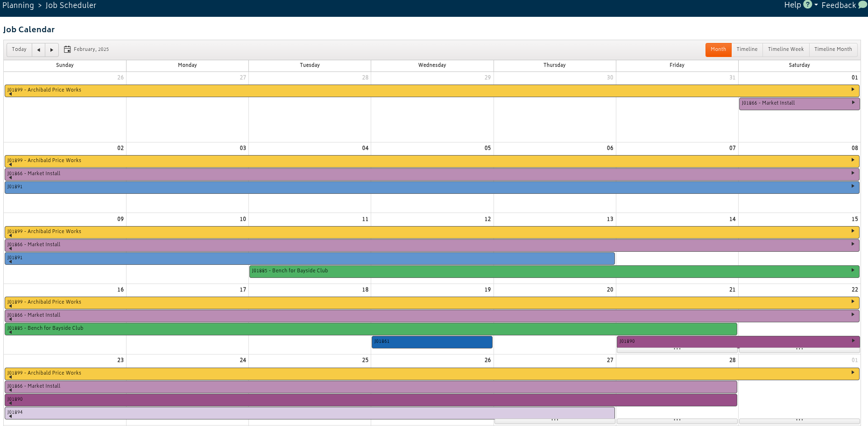Click right arrow on J01866 Market Install, Saturday 01
868x426 pixels.
[853, 102]
